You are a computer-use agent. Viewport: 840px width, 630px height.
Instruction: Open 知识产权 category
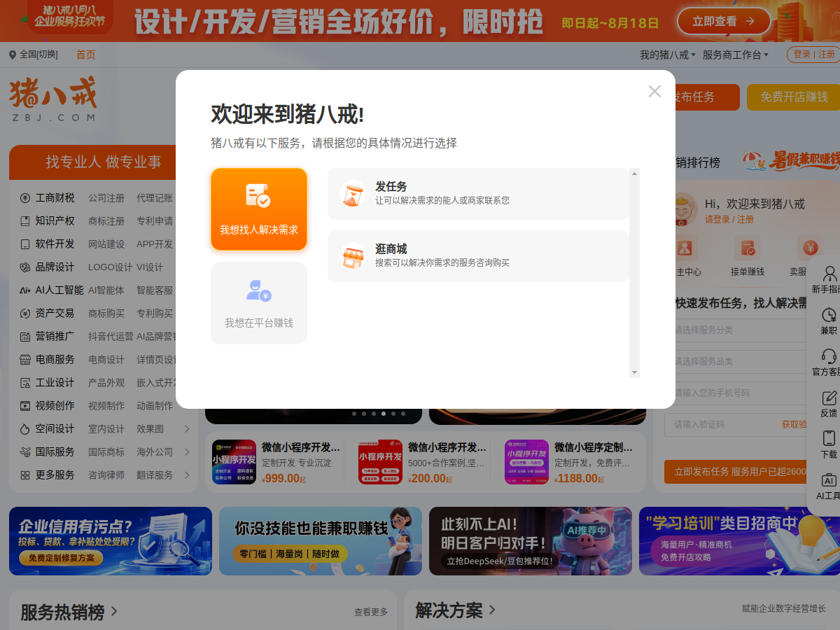pyautogui.click(x=55, y=220)
